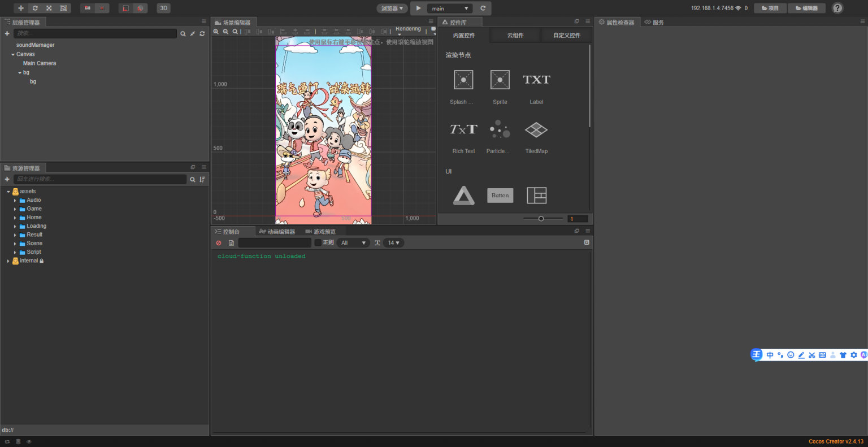Add a node in the hierarchy panel

coord(7,33)
